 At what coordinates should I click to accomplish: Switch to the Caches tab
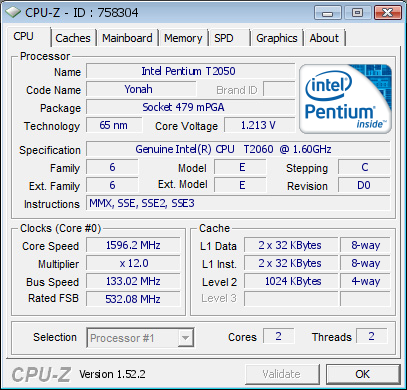point(73,38)
